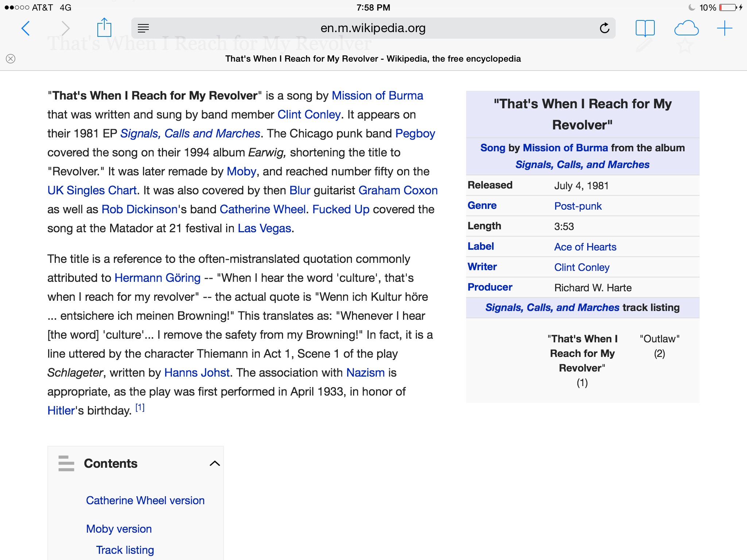Follow the Pegboy link
The width and height of the screenshot is (747, 560).
point(415,133)
